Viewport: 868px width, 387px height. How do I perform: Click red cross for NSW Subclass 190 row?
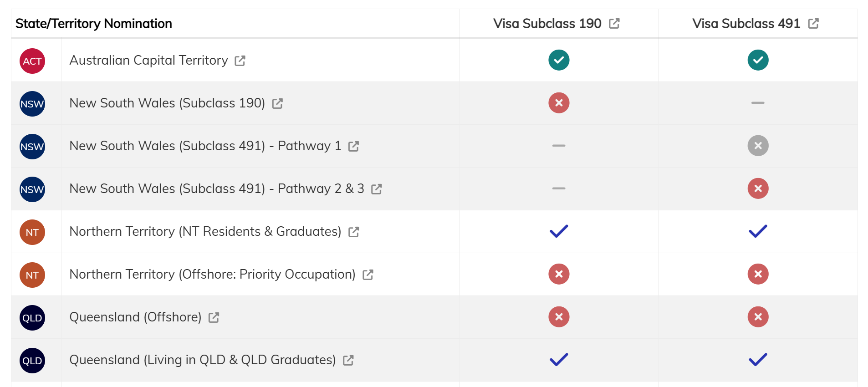point(559,103)
